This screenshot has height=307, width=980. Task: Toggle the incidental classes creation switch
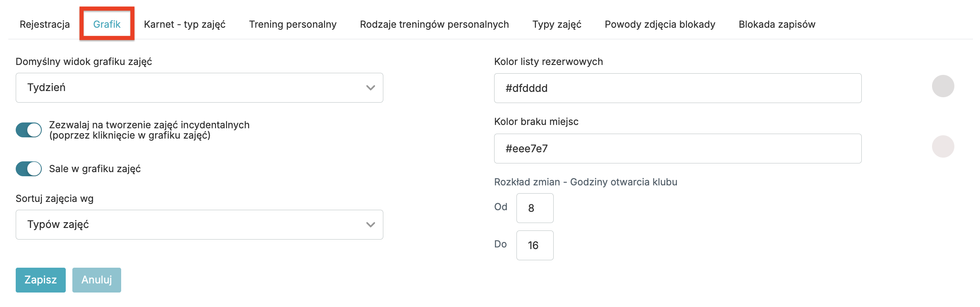tap(29, 130)
